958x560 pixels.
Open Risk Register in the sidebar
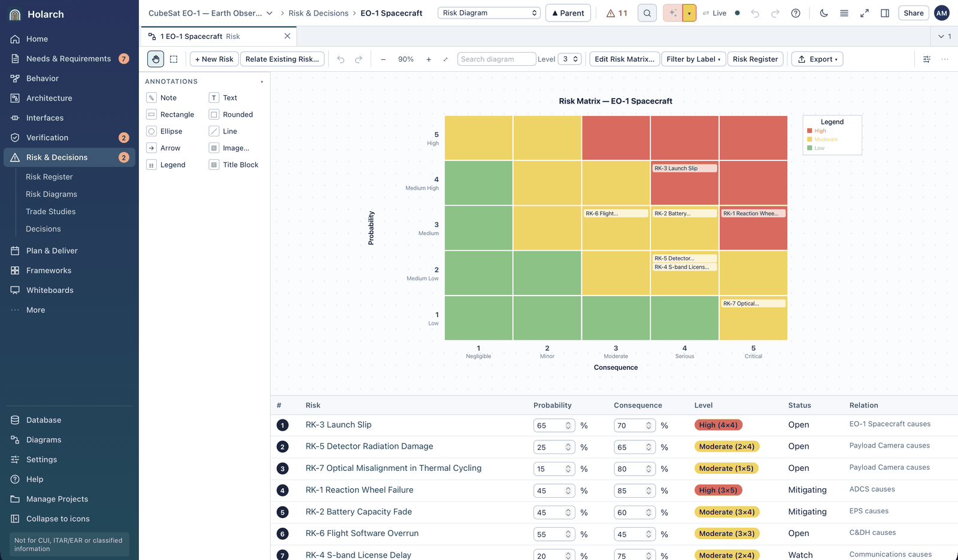[49, 177]
